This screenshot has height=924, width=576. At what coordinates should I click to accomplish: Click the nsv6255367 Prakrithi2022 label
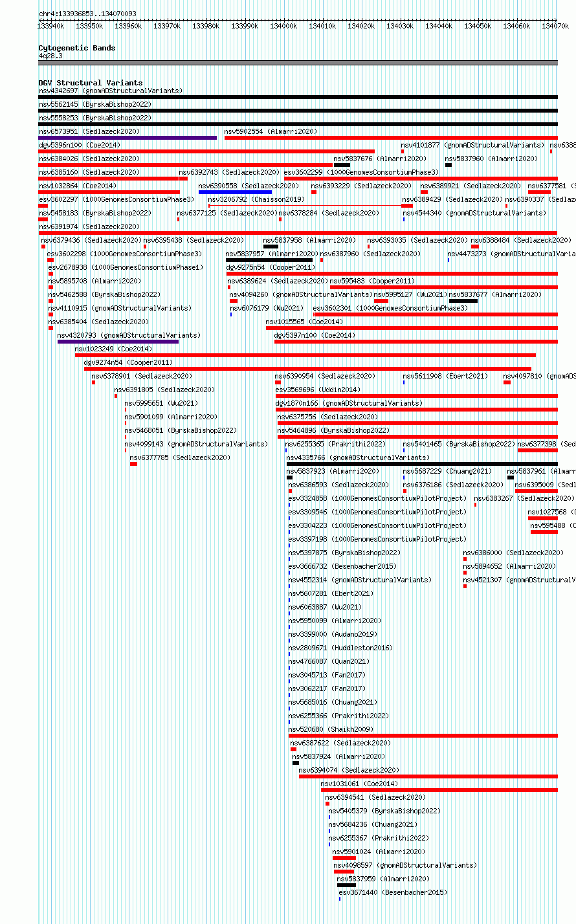click(379, 838)
